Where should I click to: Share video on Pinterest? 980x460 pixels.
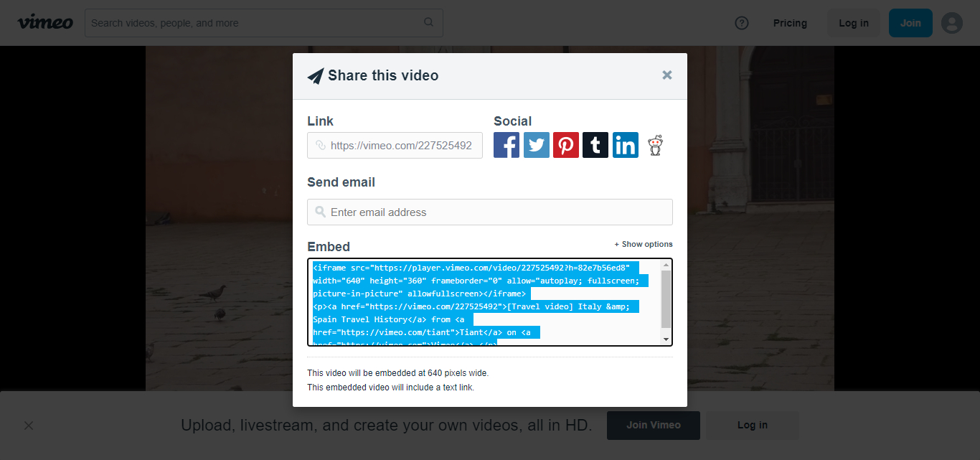(x=566, y=146)
